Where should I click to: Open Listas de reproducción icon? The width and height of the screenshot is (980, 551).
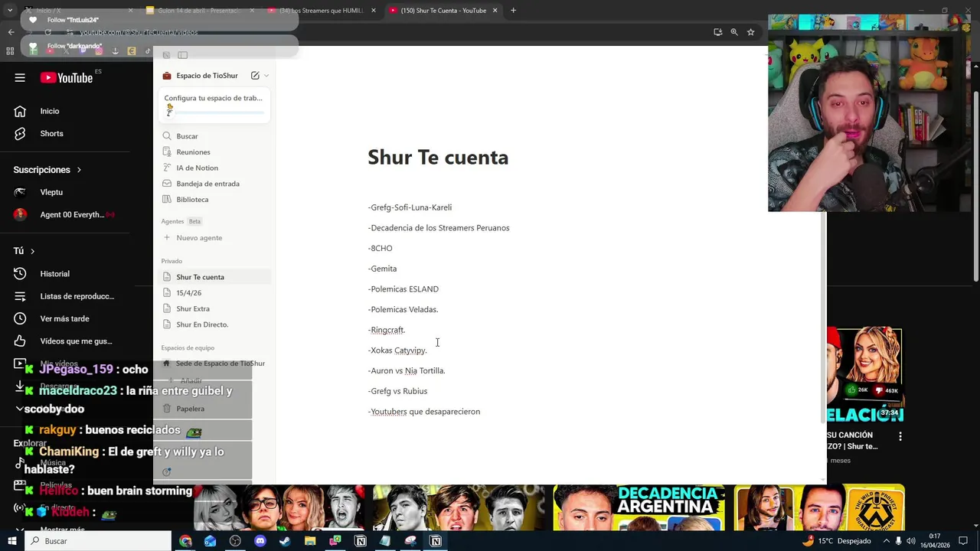20,296
